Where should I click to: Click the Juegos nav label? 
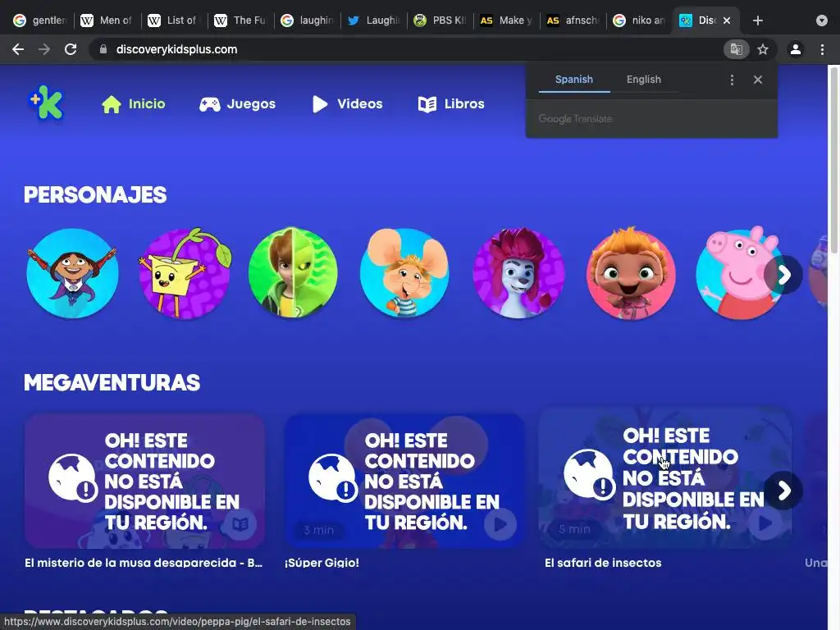[251, 104]
